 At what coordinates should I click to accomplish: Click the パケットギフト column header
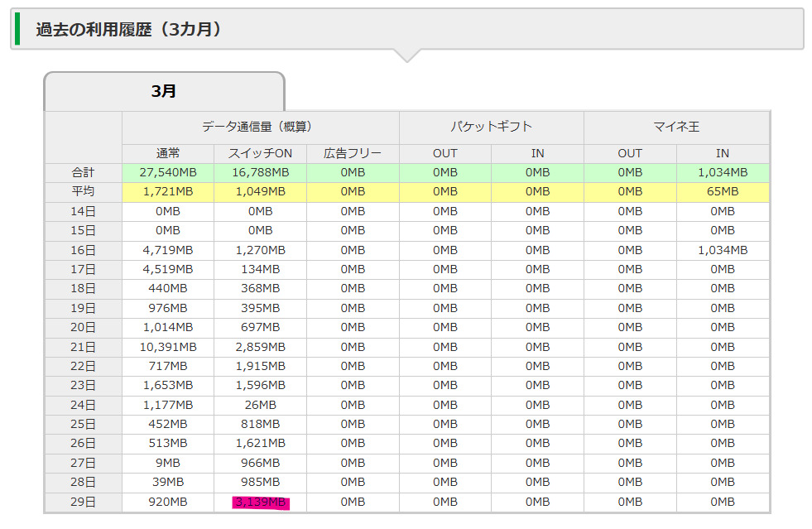click(491, 127)
